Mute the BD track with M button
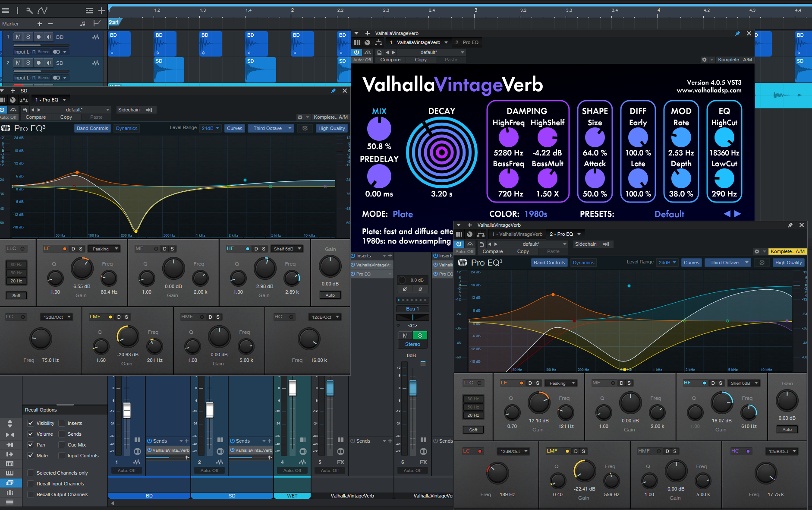The width and height of the screenshot is (812, 510). tap(18, 37)
